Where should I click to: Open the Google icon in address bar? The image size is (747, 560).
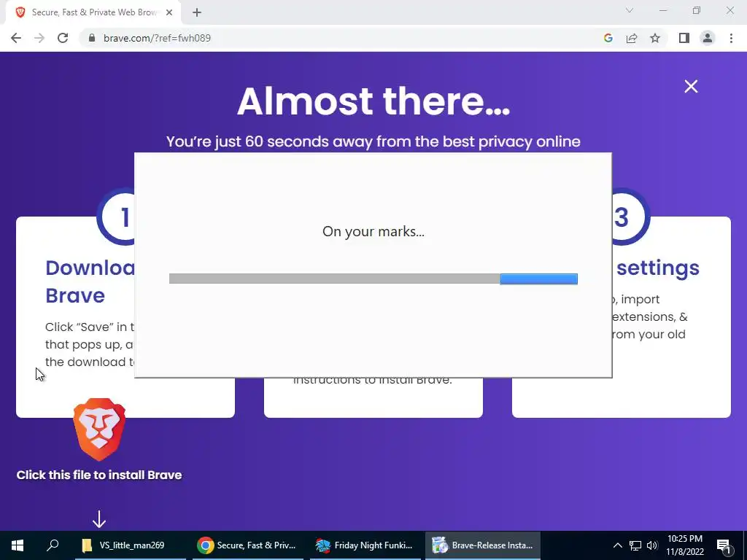click(x=608, y=38)
